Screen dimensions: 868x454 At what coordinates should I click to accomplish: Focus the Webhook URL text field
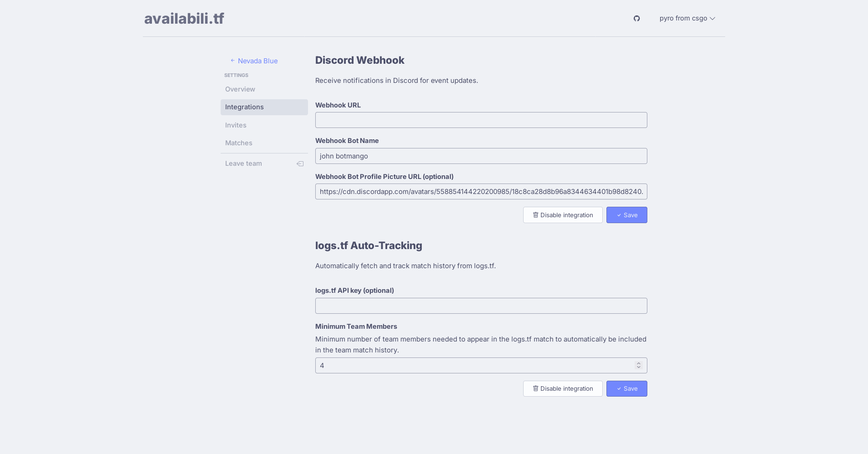(481, 120)
